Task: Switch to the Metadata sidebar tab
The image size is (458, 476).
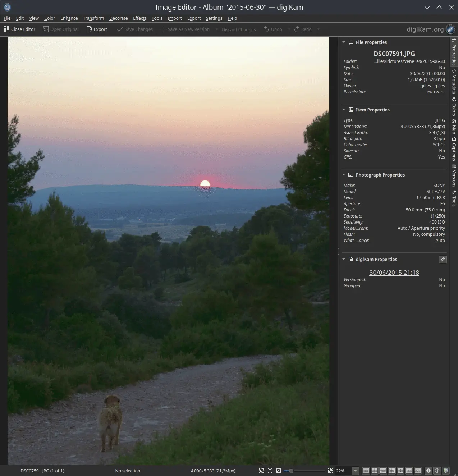Action: (x=454, y=82)
